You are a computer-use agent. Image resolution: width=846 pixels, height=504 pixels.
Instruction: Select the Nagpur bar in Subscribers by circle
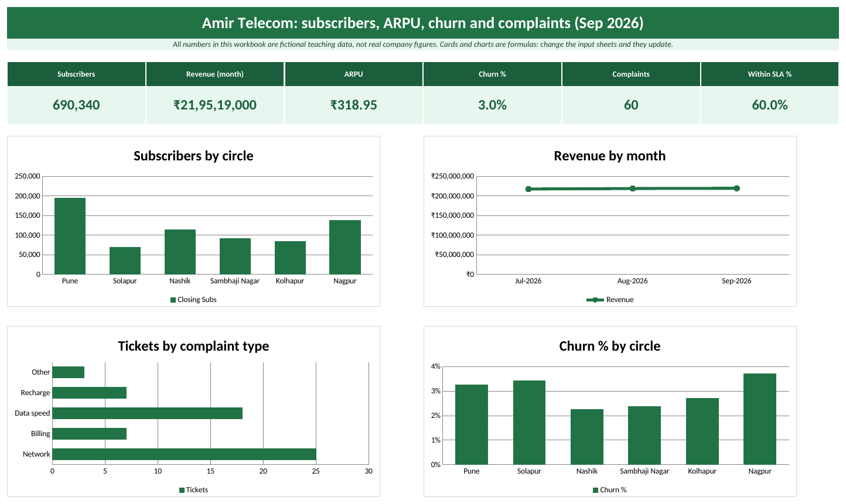(x=345, y=247)
